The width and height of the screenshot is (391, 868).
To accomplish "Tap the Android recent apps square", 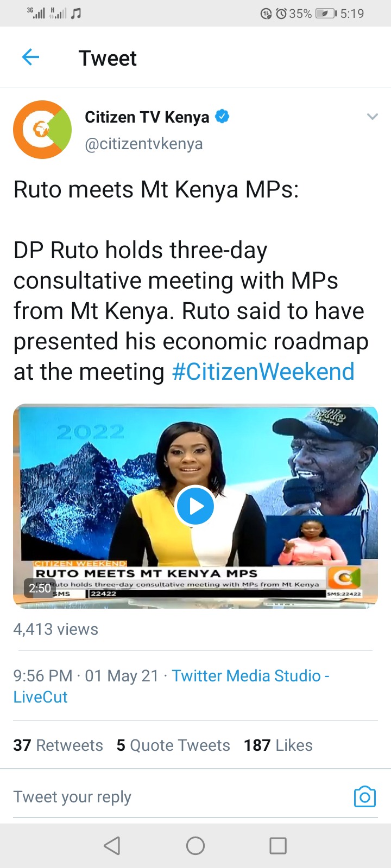I will pos(278,845).
